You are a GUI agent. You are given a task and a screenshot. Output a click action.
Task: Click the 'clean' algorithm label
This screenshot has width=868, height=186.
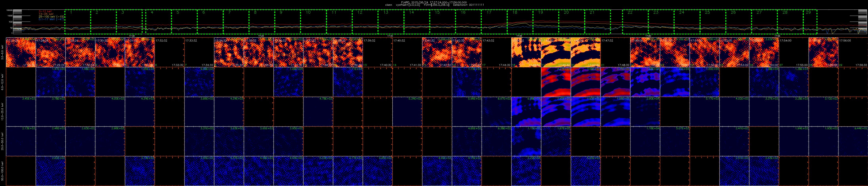pyautogui.click(x=388, y=5)
